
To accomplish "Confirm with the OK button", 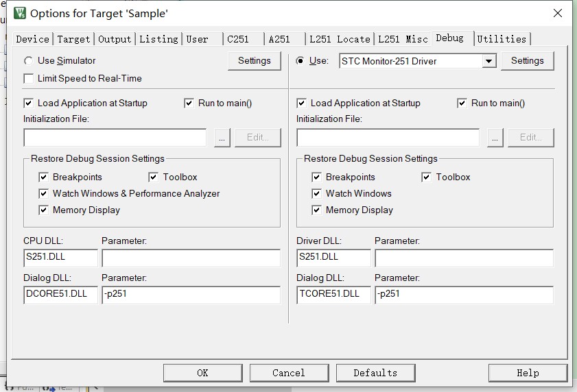I will pos(203,373).
